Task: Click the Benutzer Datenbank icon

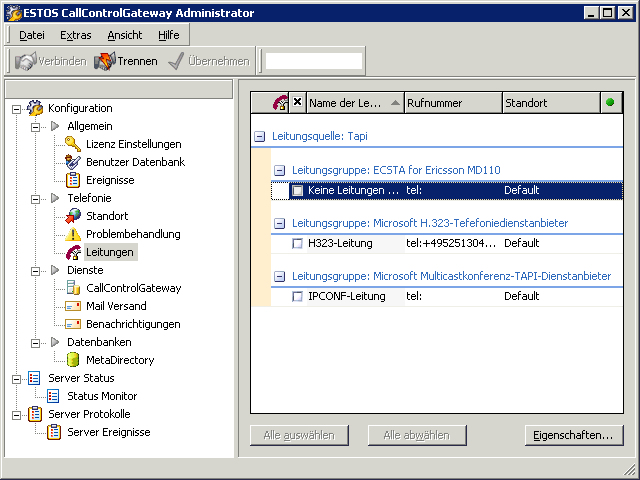Action: click(73, 162)
